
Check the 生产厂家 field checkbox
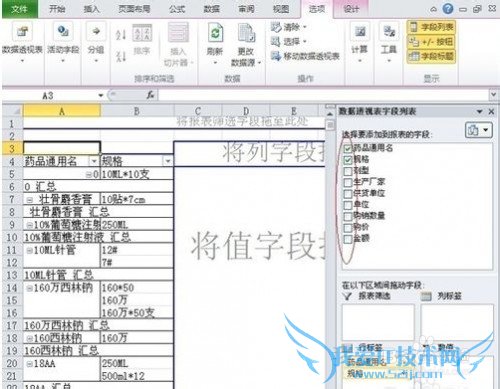pyautogui.click(x=348, y=183)
